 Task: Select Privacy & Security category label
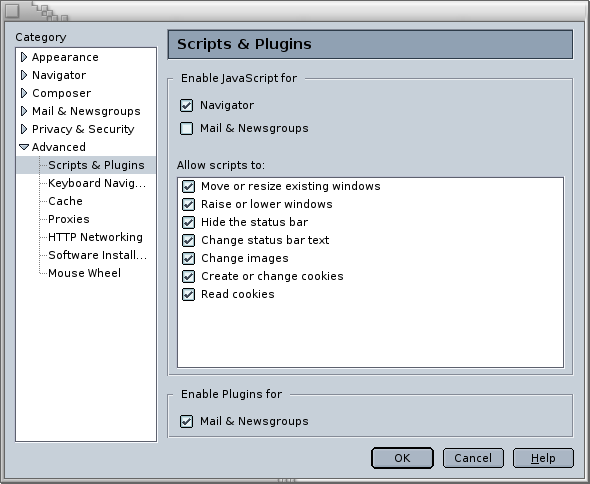pyautogui.click(x=83, y=129)
